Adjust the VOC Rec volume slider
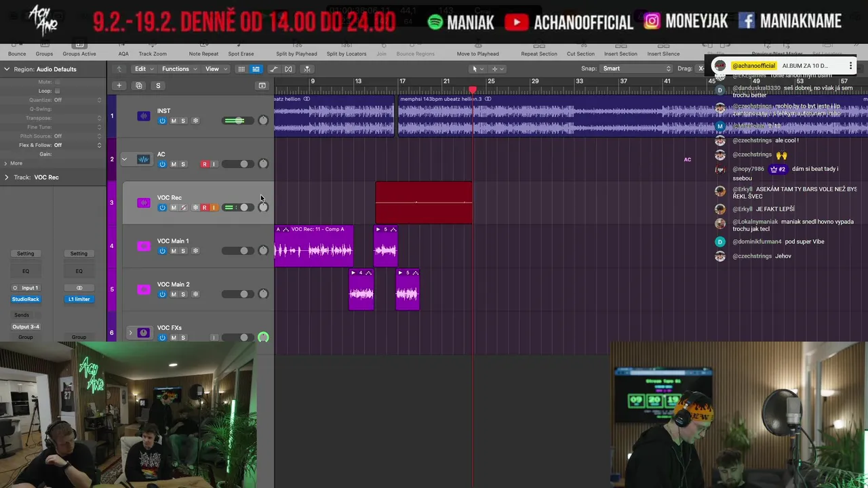 [x=237, y=207]
